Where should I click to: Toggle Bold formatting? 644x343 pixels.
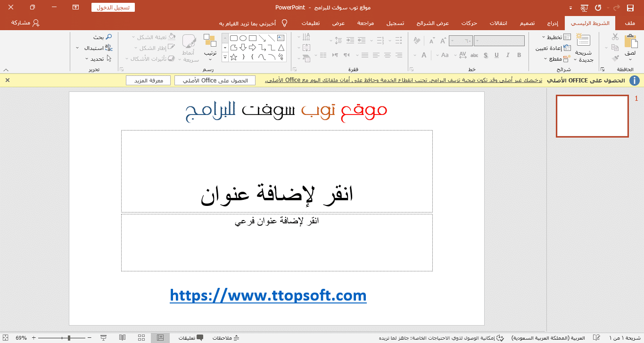(519, 55)
